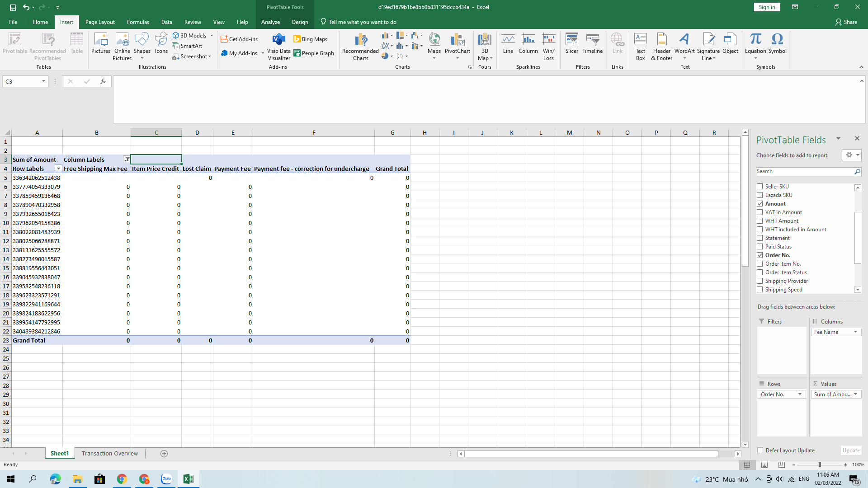Open the Name Box dropdown
This screenshot has height=488, width=868.
(43, 81)
